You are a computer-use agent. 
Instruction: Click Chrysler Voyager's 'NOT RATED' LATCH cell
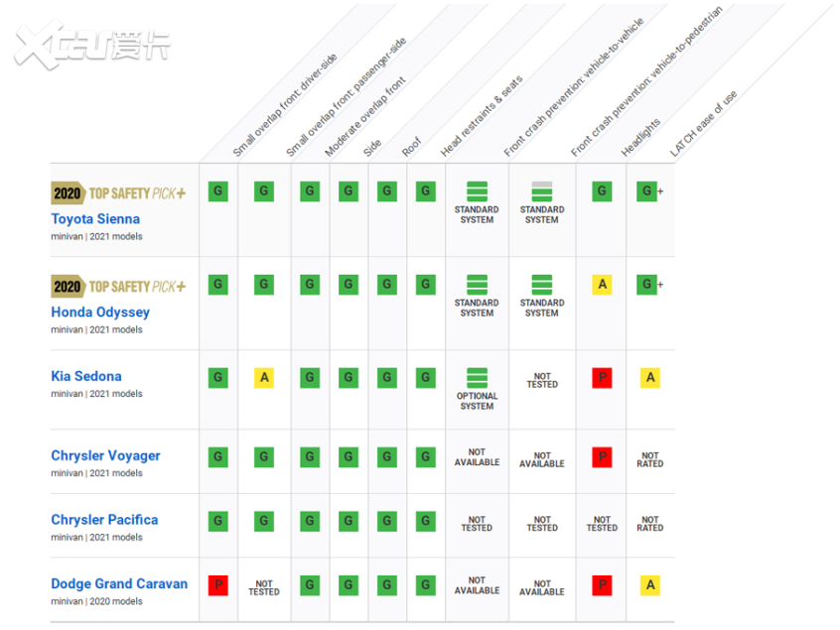(649, 459)
